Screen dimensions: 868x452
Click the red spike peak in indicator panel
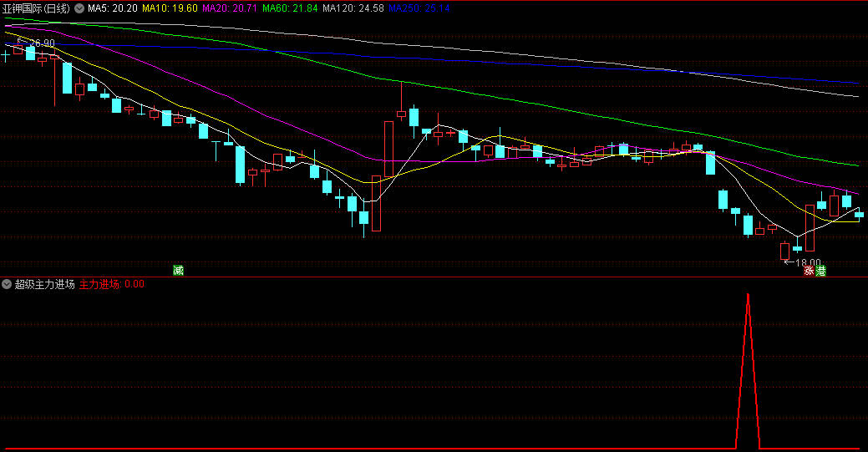748,295
